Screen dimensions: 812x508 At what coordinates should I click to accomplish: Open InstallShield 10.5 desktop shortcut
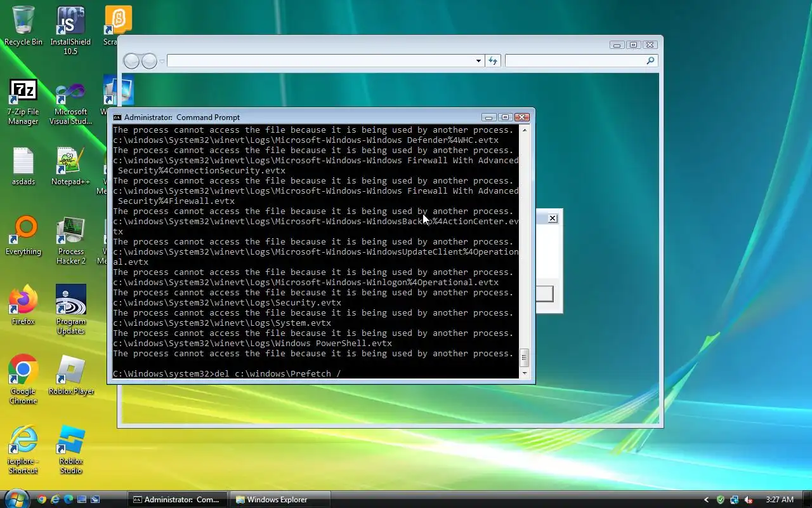point(70,30)
